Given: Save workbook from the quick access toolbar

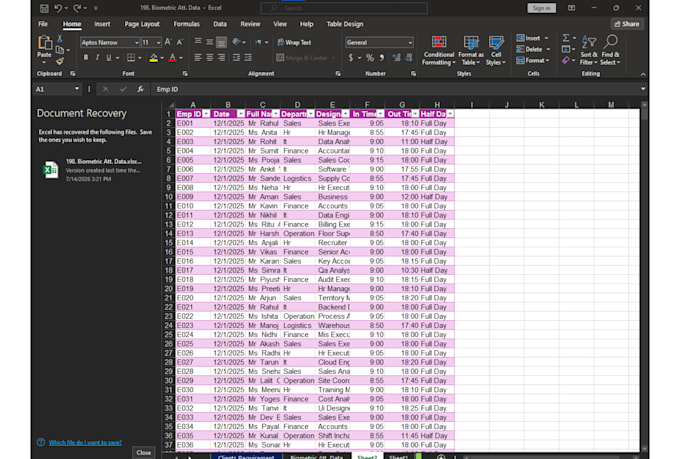Looking at the screenshot, I should tap(44, 8).
